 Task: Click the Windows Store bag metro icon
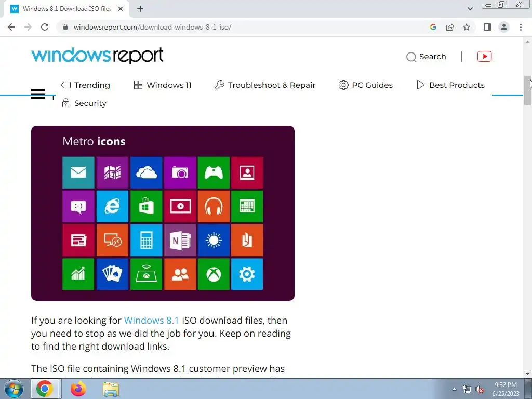point(146,206)
